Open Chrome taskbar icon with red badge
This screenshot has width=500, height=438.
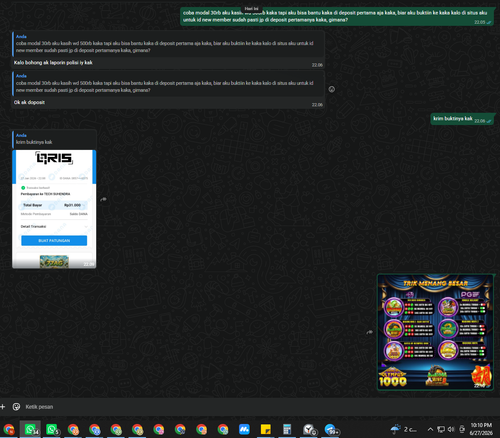(9, 429)
